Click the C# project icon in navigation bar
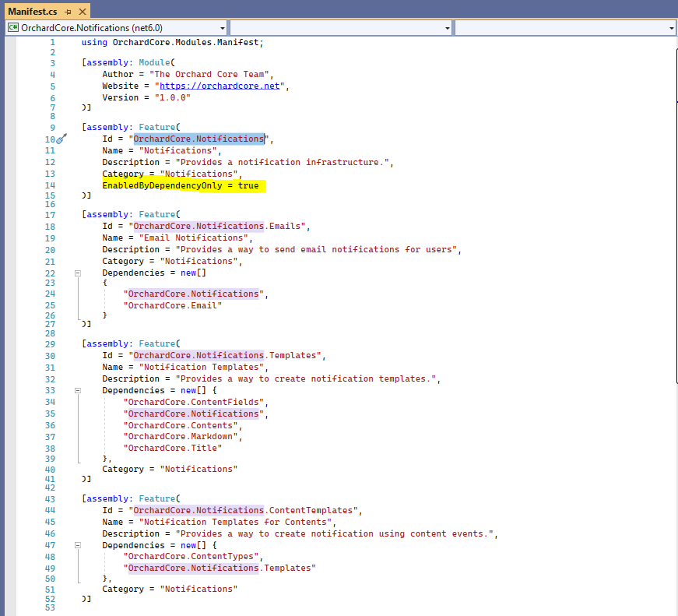The image size is (678, 616). click(13, 28)
